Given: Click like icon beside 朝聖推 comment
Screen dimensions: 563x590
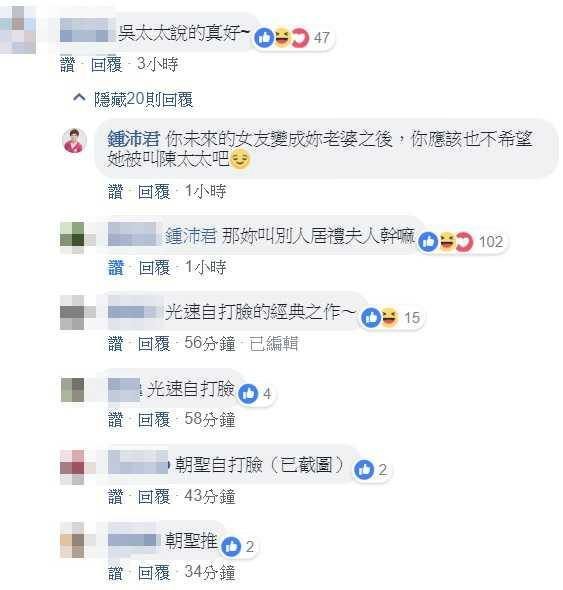Looking at the screenshot, I should coord(231,546).
